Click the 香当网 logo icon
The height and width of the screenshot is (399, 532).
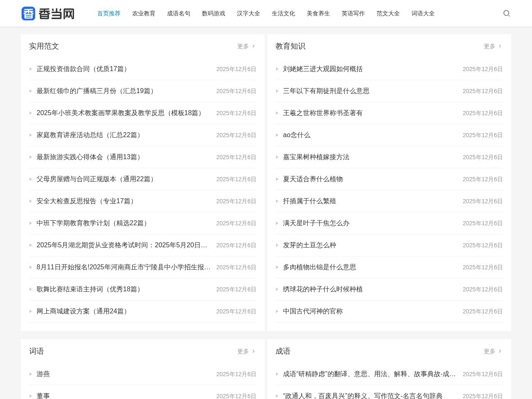point(29,13)
